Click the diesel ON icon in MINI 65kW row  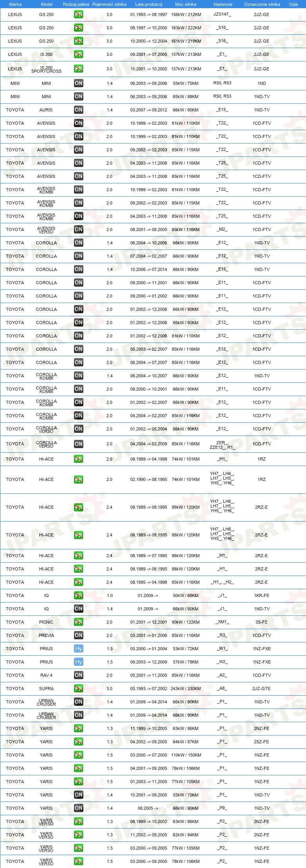(79, 97)
